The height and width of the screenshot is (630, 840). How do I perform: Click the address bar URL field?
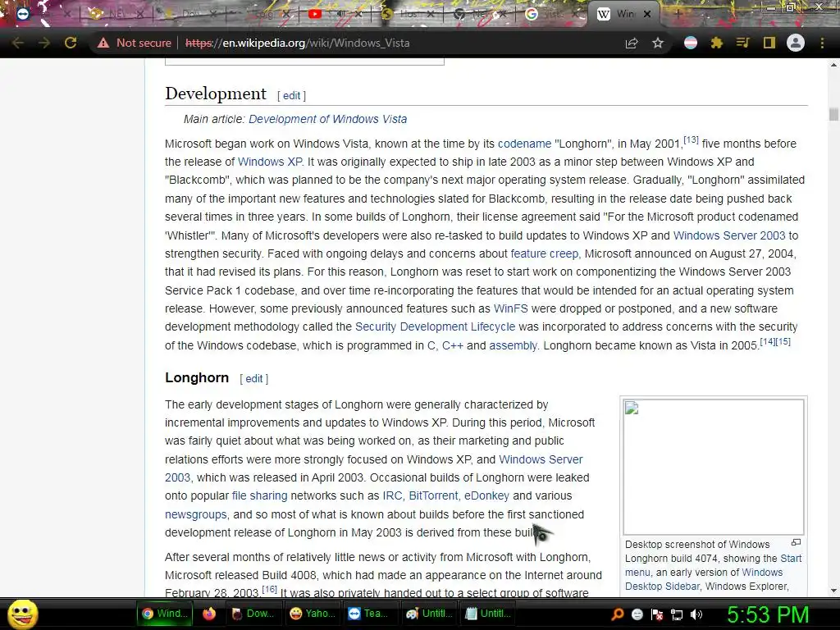297,43
